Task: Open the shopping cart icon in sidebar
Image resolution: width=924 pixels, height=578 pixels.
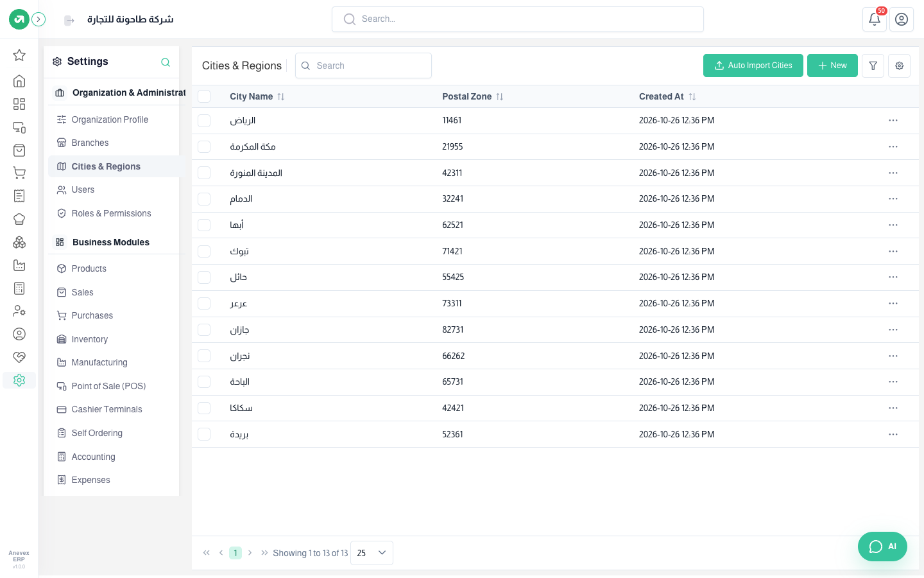Action: [x=19, y=173]
